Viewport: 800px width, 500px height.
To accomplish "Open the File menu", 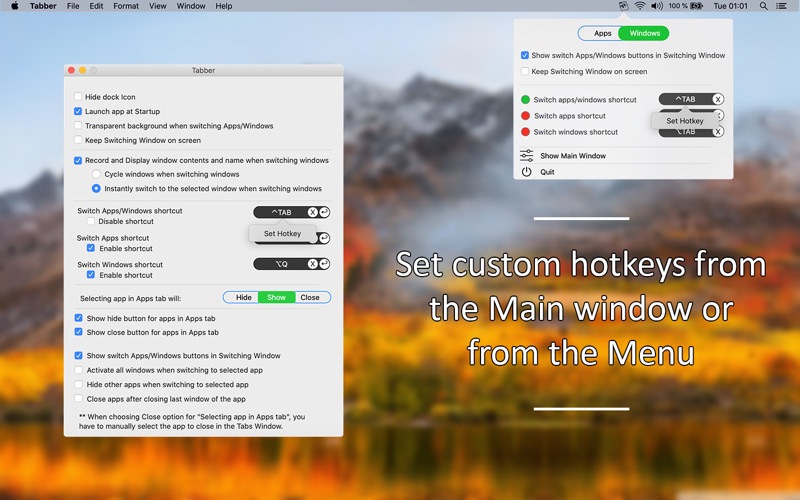I will 73,6.
